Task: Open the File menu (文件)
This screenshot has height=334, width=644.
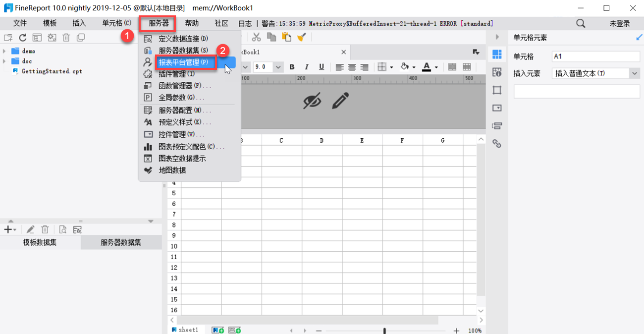Action: coord(20,23)
